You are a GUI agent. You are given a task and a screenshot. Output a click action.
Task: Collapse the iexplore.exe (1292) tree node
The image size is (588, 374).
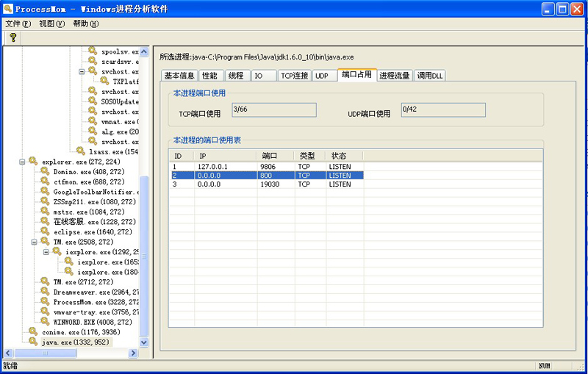(46, 252)
